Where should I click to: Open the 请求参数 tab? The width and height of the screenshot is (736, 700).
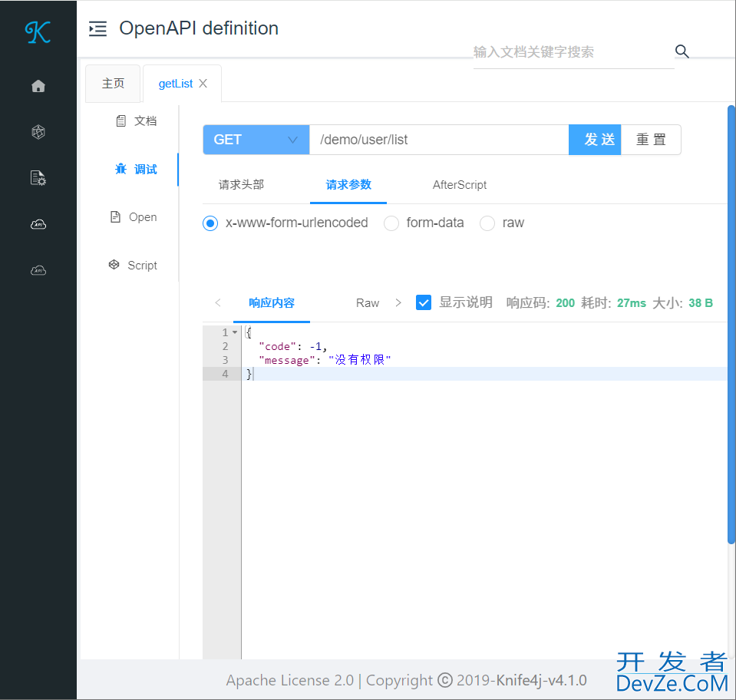click(x=348, y=184)
